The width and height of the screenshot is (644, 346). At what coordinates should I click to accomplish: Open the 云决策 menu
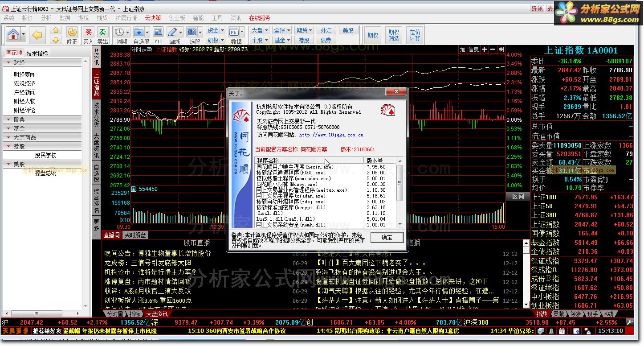pyautogui.click(x=153, y=18)
